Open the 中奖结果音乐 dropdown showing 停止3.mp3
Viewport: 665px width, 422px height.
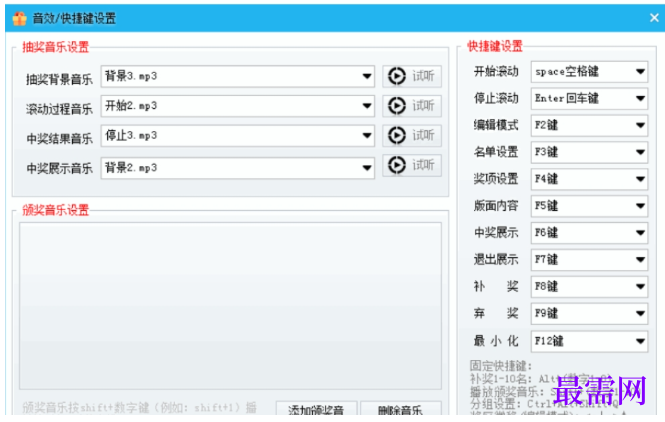[x=238, y=136]
